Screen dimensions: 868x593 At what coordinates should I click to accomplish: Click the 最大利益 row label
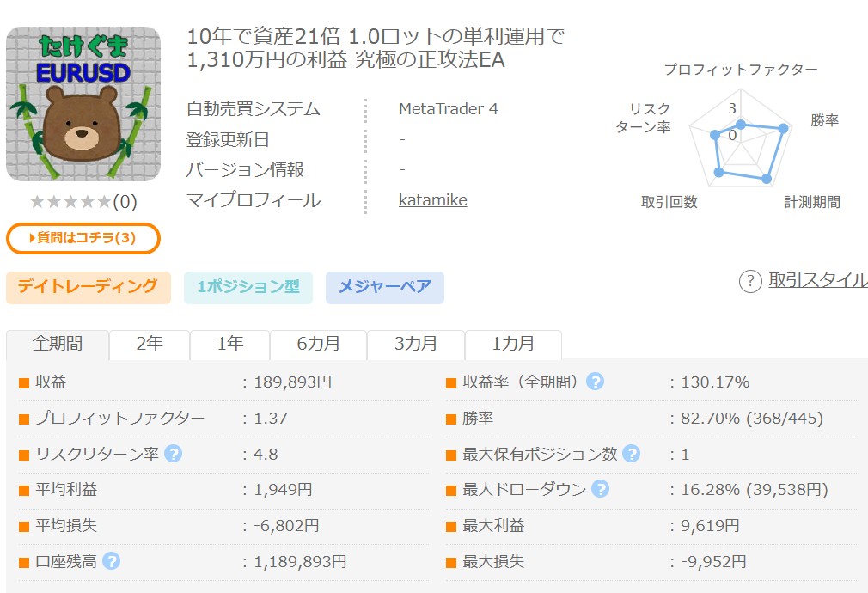(493, 526)
